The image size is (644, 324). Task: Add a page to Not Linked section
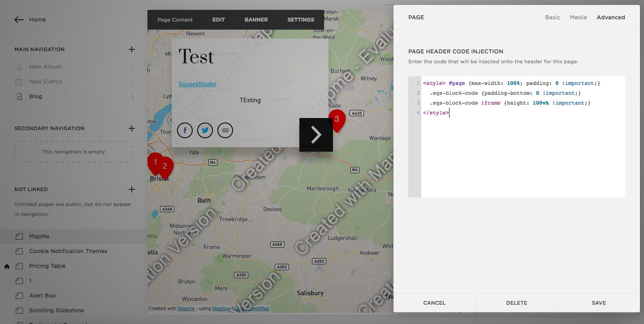(132, 189)
